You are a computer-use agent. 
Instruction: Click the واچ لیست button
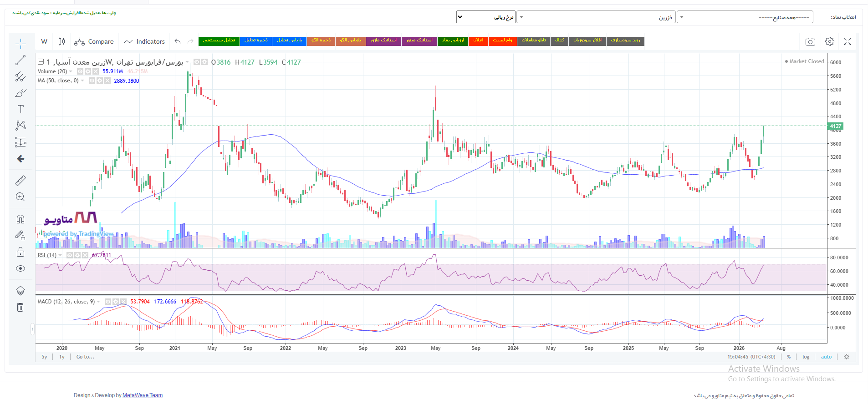pos(502,40)
